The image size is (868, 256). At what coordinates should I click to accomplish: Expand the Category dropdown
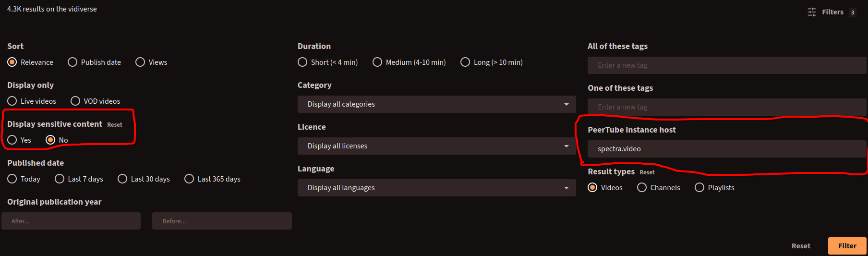(x=437, y=104)
